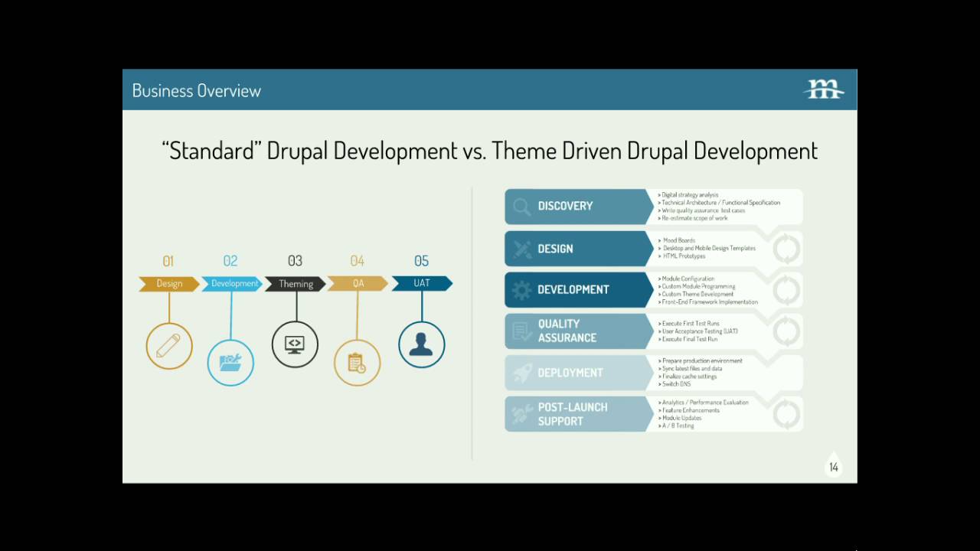The height and width of the screenshot is (551, 980).
Task: Select the navy UAT arrow step
Action: point(422,284)
